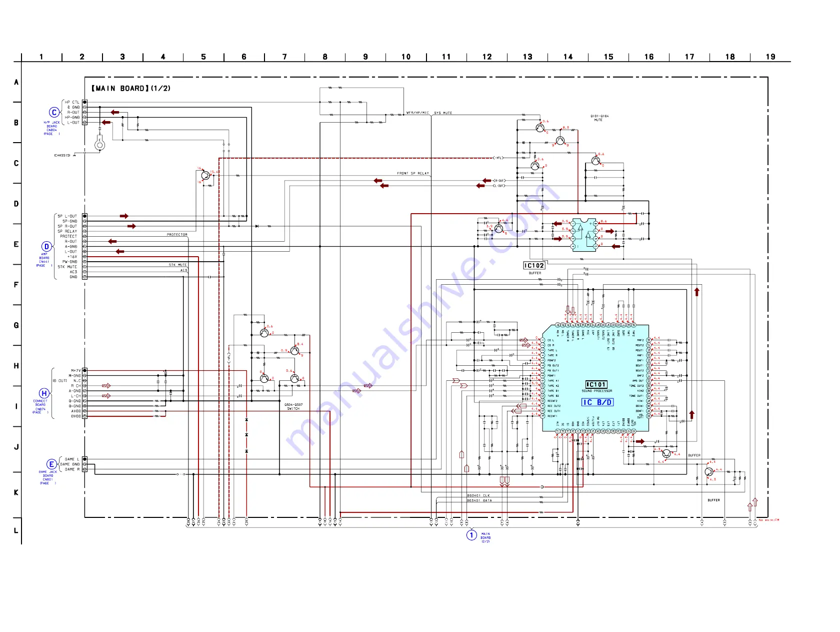This screenshot has height=632, width=840.
Task: Click the FRONT SP RELAY net label
Action: (413, 173)
